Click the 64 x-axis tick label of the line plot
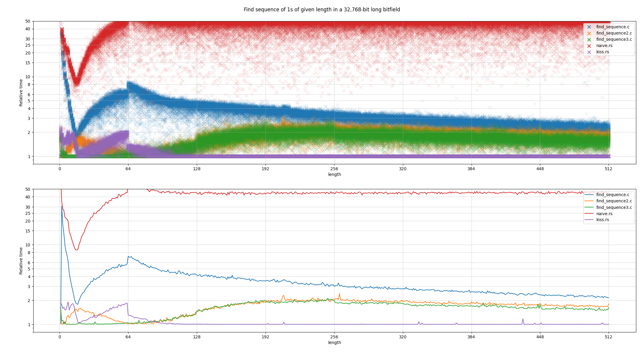The height and width of the screenshot is (355, 644). 128,337
